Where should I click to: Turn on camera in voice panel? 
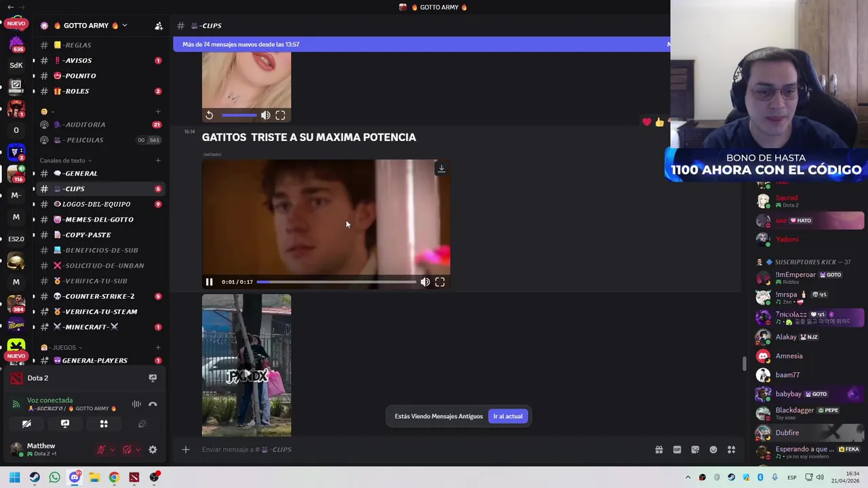(26, 424)
